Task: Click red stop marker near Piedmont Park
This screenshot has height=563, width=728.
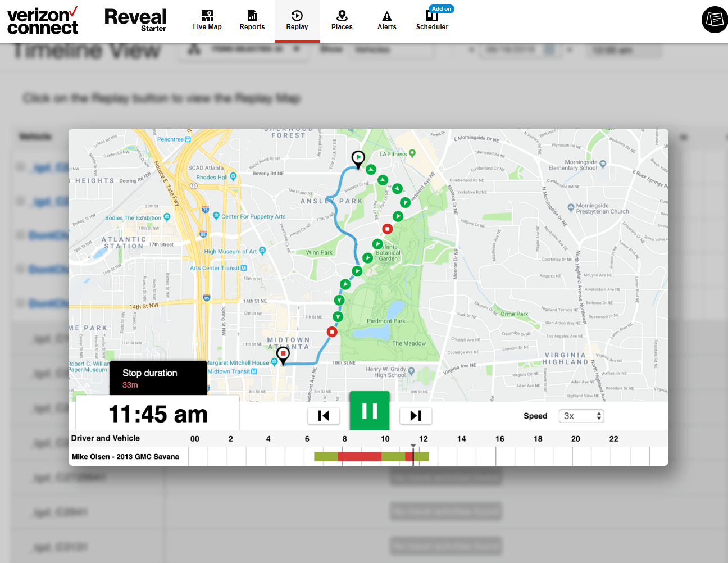Action: point(332,332)
